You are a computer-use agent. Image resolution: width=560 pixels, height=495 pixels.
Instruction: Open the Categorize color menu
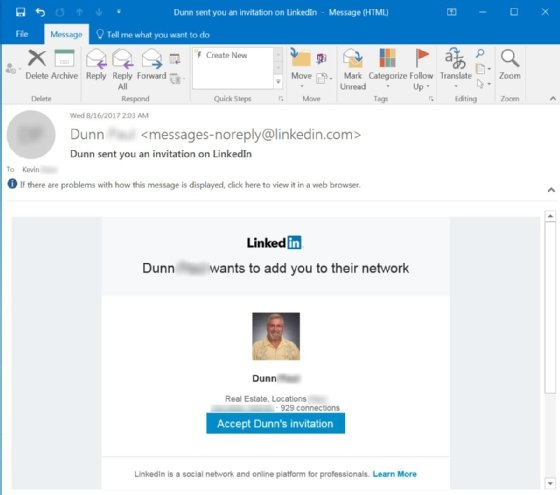tap(388, 68)
